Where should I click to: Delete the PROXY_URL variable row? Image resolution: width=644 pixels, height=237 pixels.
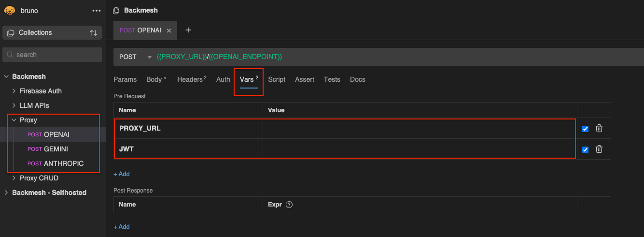tap(599, 129)
